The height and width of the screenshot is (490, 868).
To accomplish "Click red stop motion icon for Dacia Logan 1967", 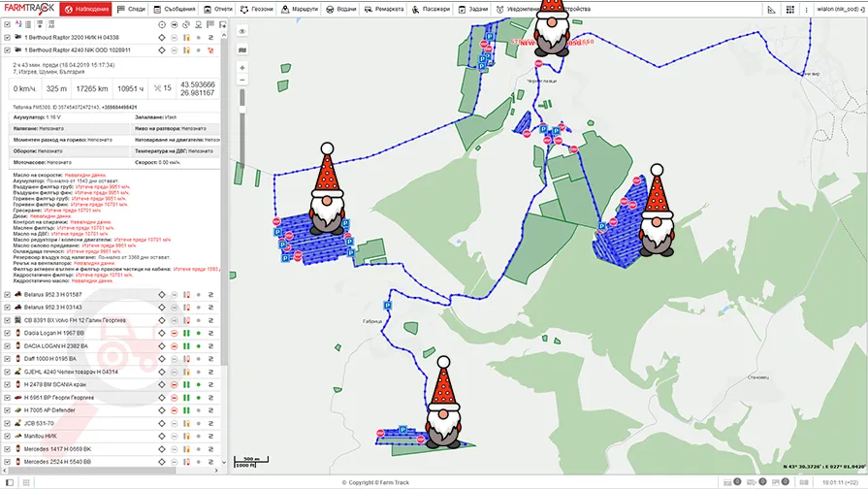I will [175, 333].
